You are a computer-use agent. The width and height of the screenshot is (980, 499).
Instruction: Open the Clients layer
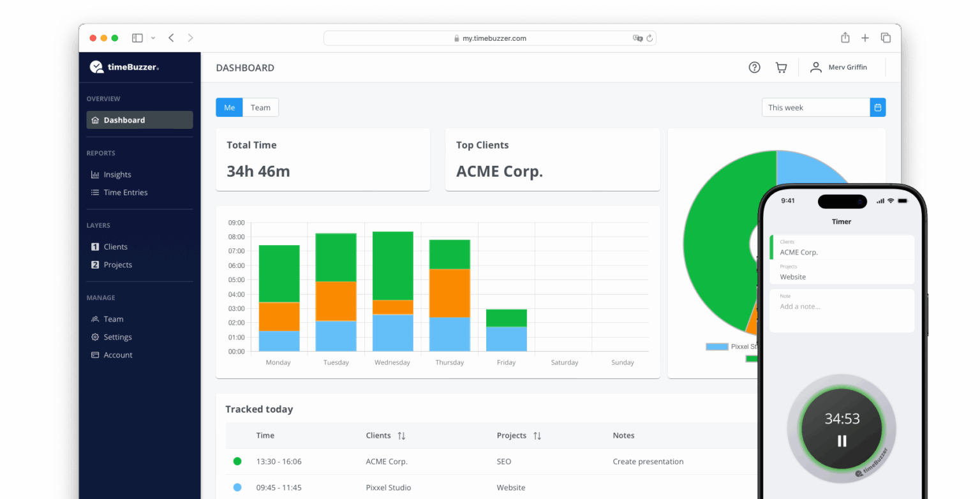115,246
